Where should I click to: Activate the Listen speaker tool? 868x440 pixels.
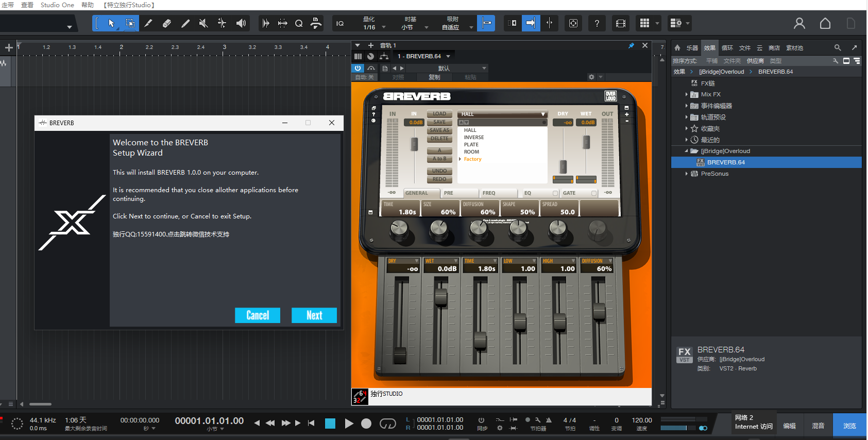(241, 23)
